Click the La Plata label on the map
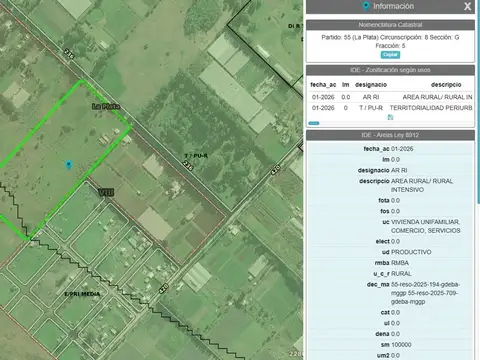 coord(106,106)
